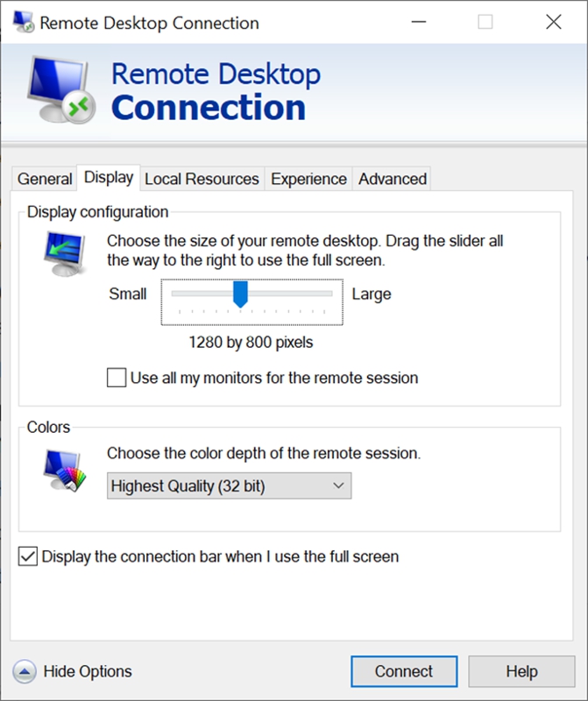This screenshot has width=588, height=701.
Task: Select the Experience tab
Action: 308,179
